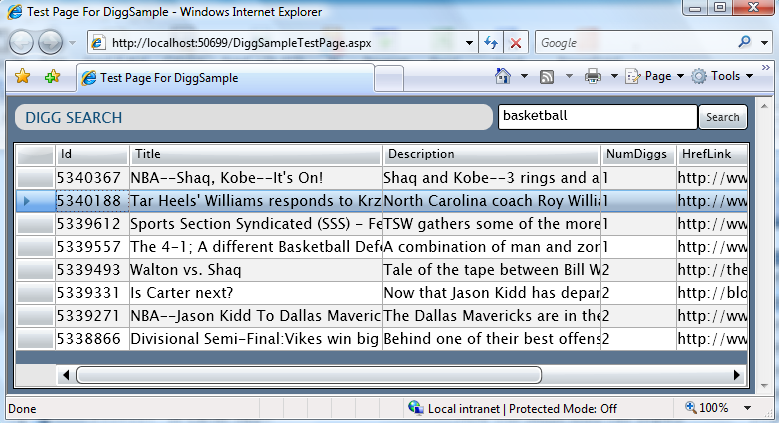Open Favorites Center with the yellow star
This screenshot has height=423, width=779.
tap(22, 77)
